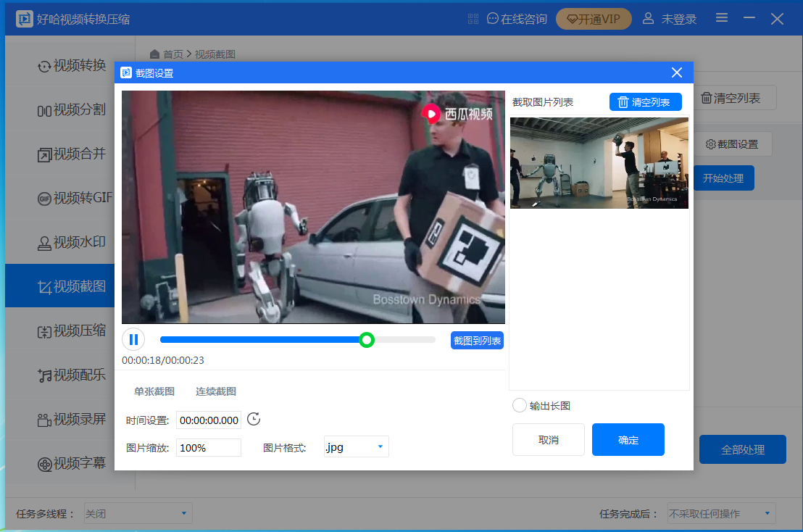The width and height of the screenshot is (803, 532).
Task: Select the captured screenshot thumbnail
Action: (599, 163)
